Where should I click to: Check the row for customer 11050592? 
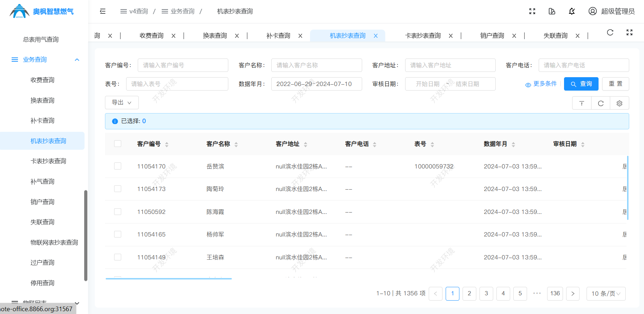pyautogui.click(x=118, y=211)
